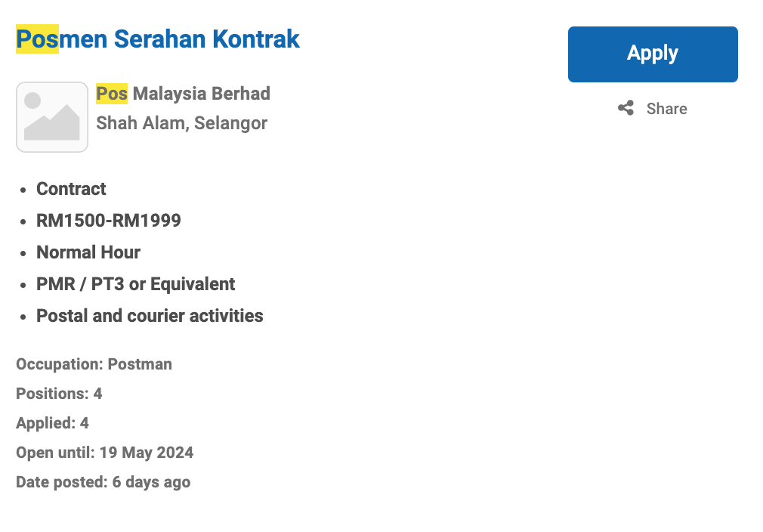Image resolution: width=763 pixels, height=532 pixels.
Task: Click the highlighted Pos in the job title
Action: point(37,39)
